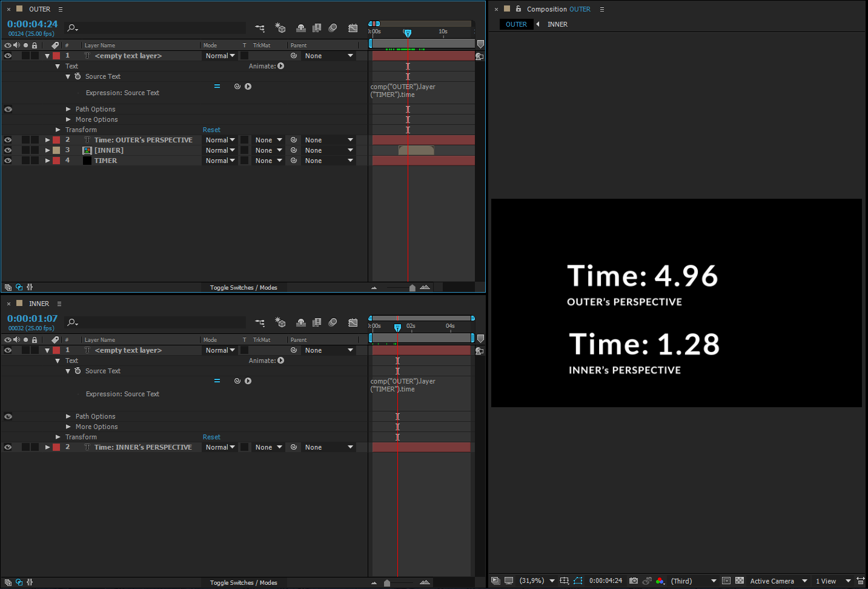Toggle expression enable equals sign in INNER

(217, 381)
